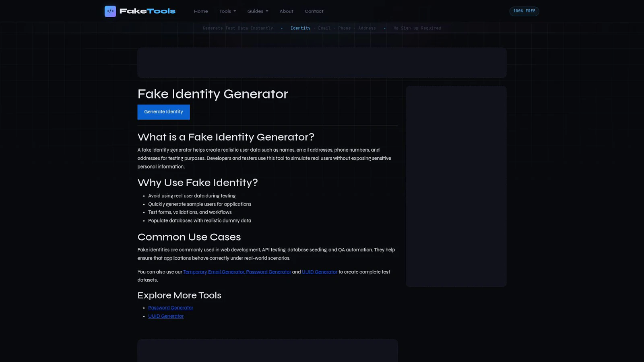
Task: Select the Phone text in ticker bar
Action: [345, 28]
